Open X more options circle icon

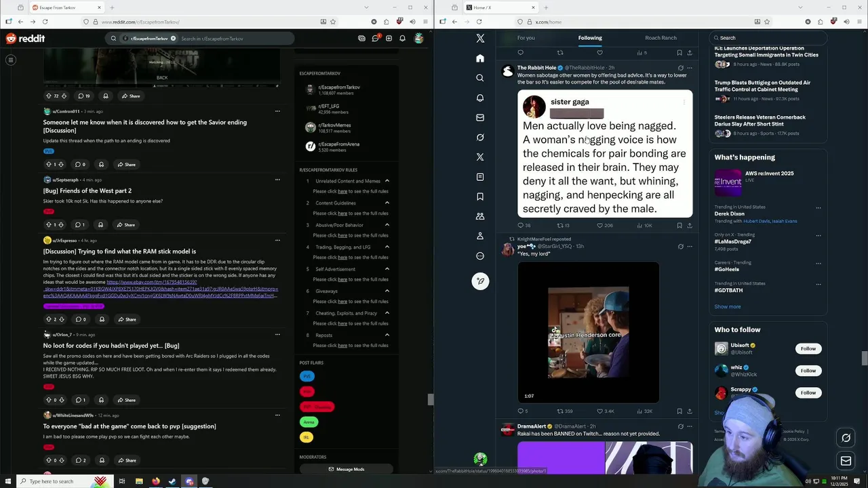point(480,256)
